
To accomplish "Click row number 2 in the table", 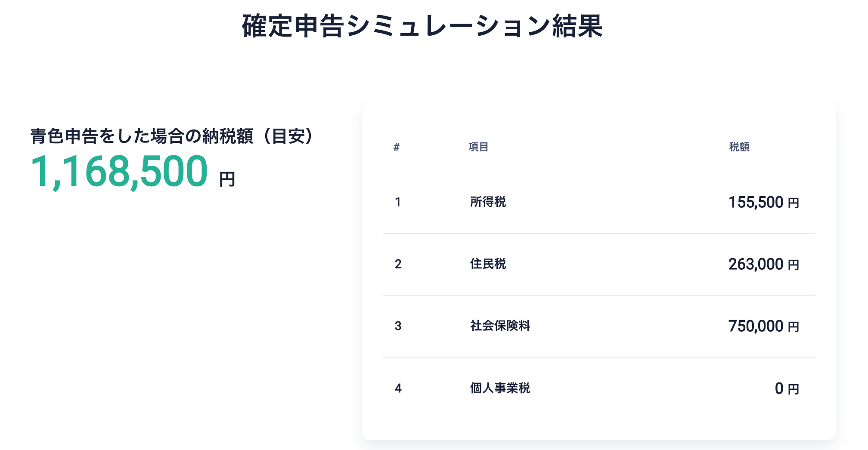I will pos(398,264).
